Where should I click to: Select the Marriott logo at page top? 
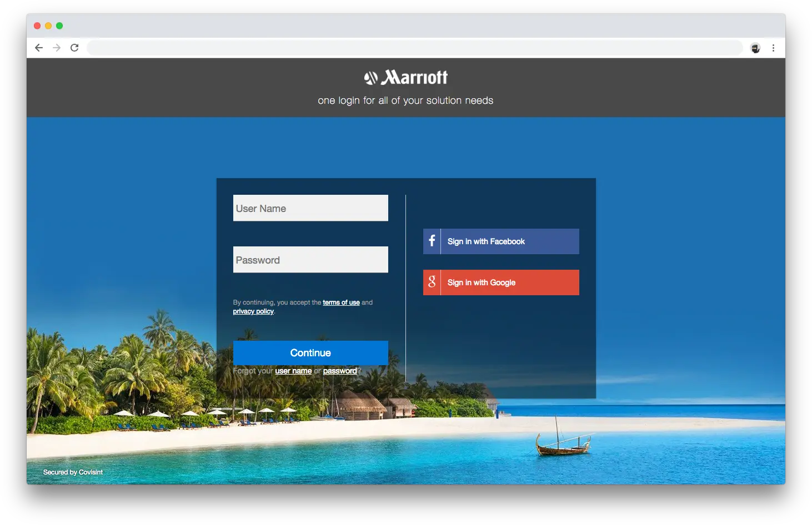[406, 78]
